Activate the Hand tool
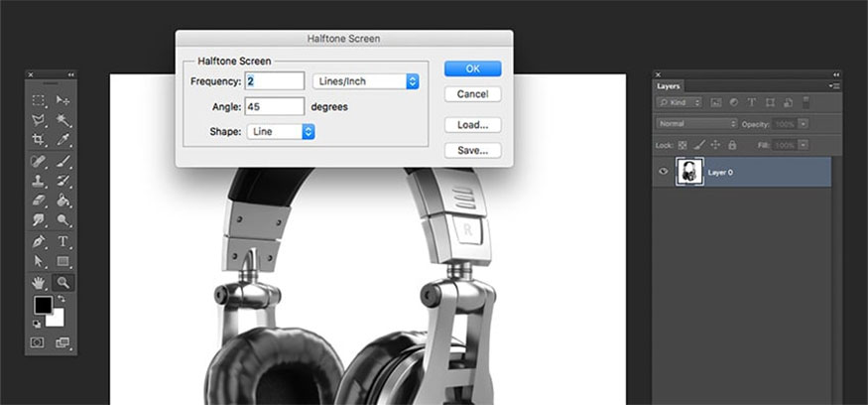The width and height of the screenshot is (868, 405). [x=39, y=283]
